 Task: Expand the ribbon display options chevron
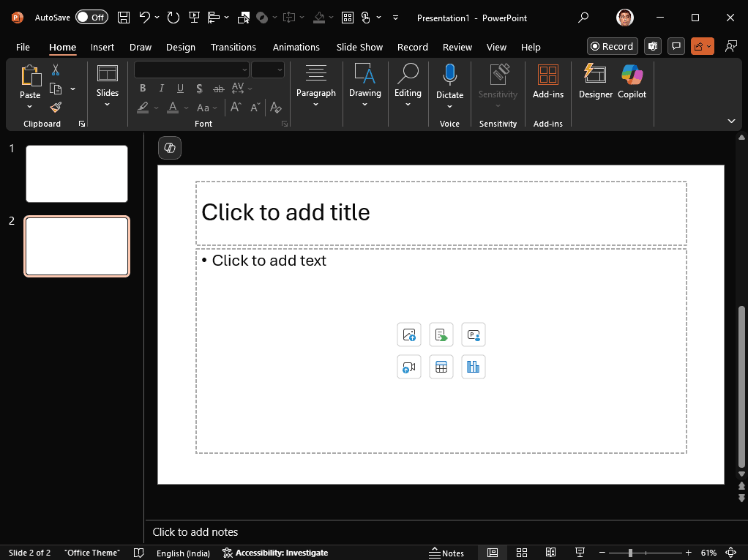point(731,121)
